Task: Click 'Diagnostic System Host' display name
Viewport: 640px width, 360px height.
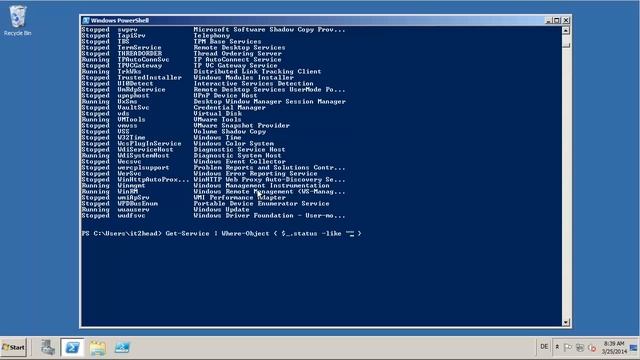Action: 238,156
